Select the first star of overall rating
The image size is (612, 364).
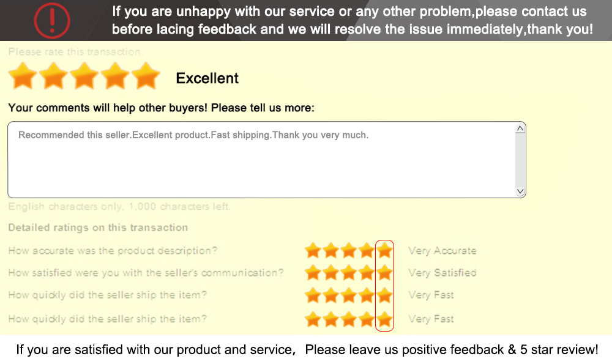[x=23, y=77]
